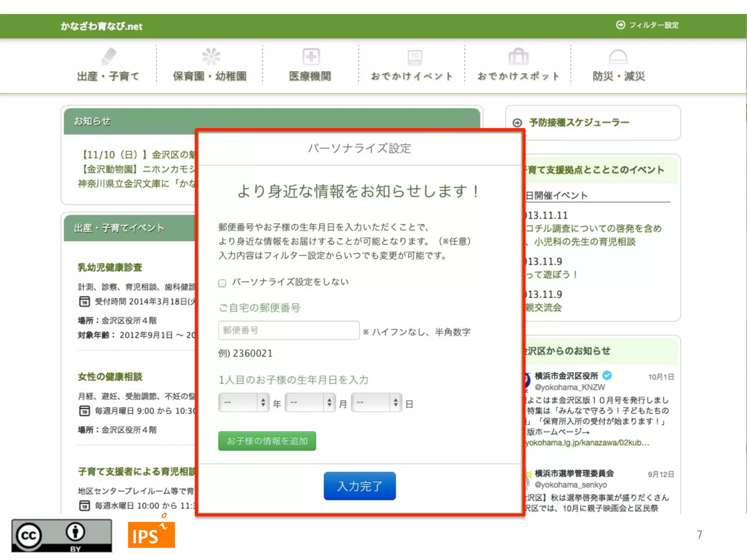
Task: Click the Creative Commons BY license badge
Action: click(62, 535)
